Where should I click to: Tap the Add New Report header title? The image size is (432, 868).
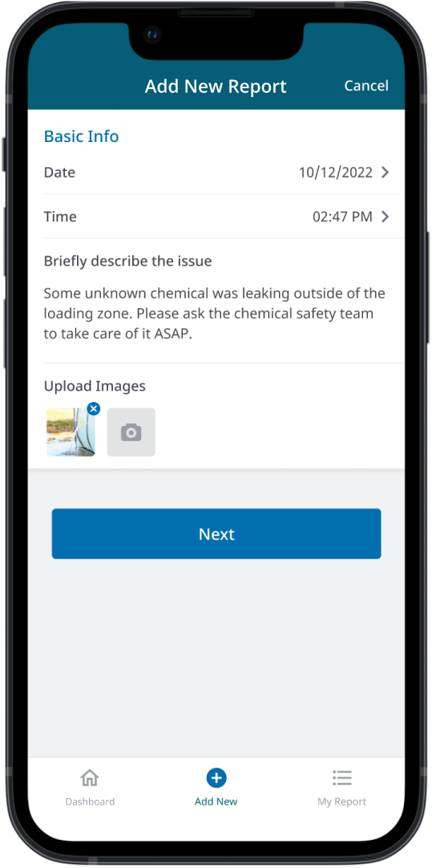216,87
